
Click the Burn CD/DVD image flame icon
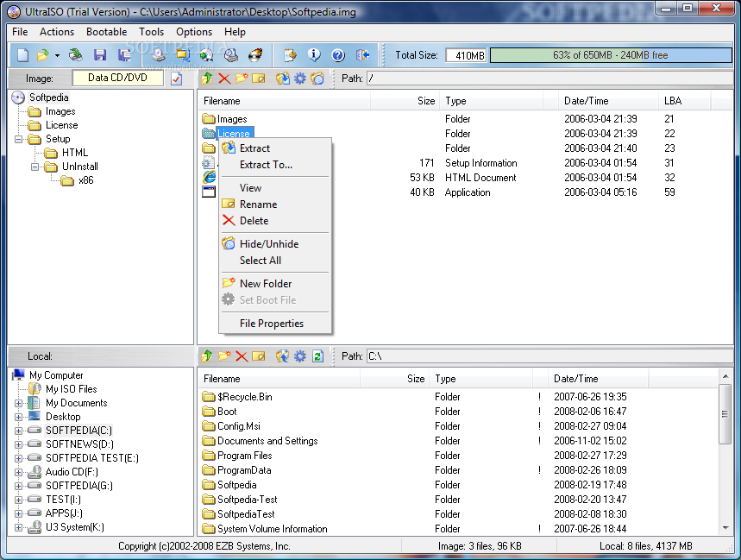click(255, 55)
